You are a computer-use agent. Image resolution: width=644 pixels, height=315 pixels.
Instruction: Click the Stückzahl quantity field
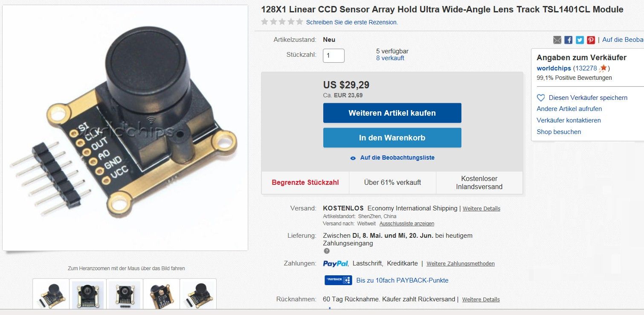[334, 55]
